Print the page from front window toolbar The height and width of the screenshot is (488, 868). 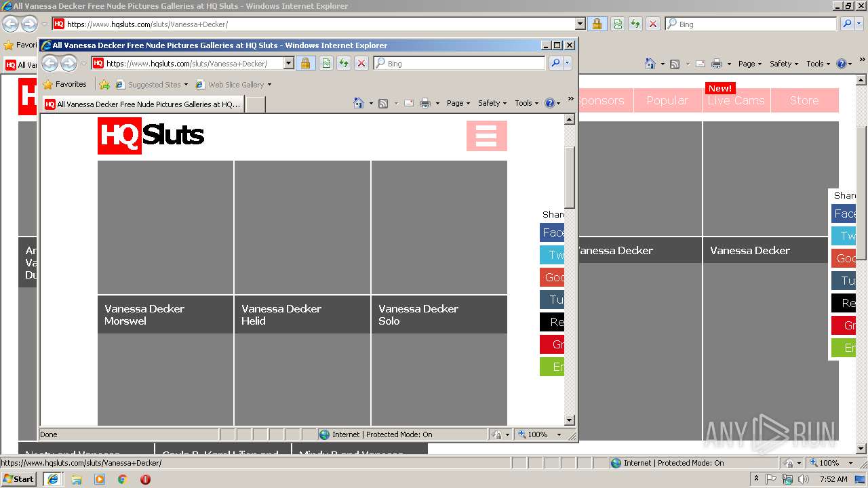pyautogui.click(x=425, y=103)
